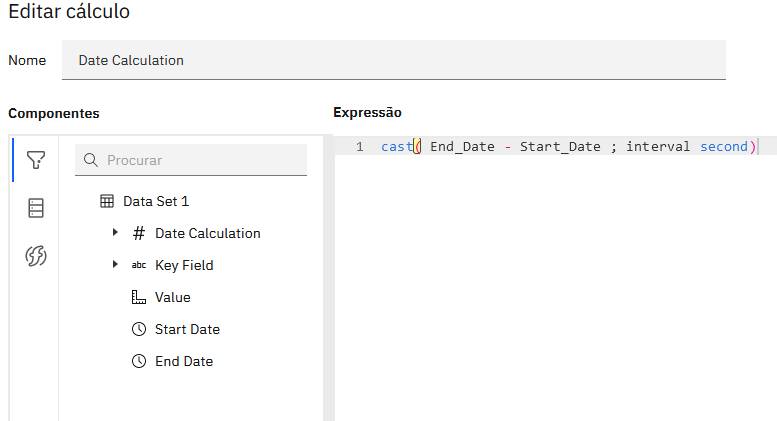Image resolution: width=777 pixels, height=421 pixels.
Task: Open the functions icon in the components sidebar
Action: 35,256
